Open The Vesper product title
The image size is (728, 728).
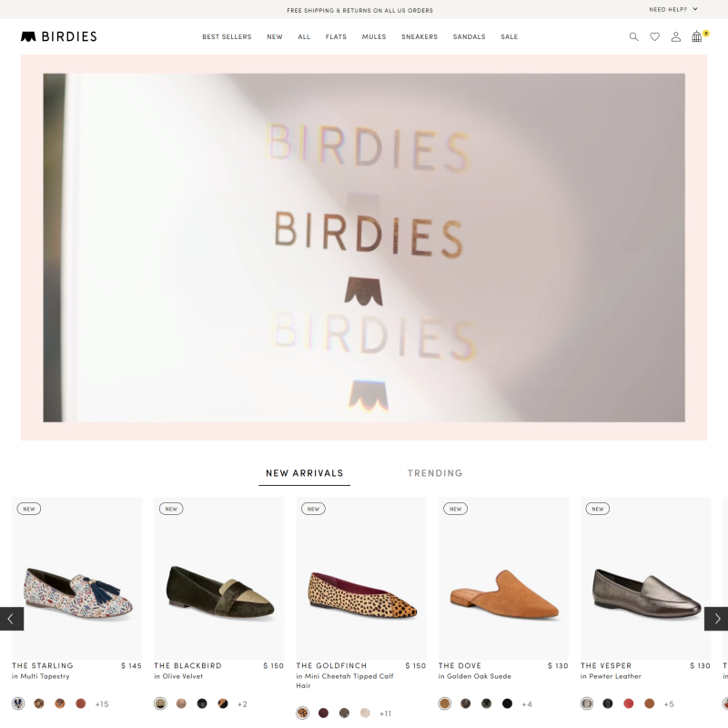click(606, 665)
